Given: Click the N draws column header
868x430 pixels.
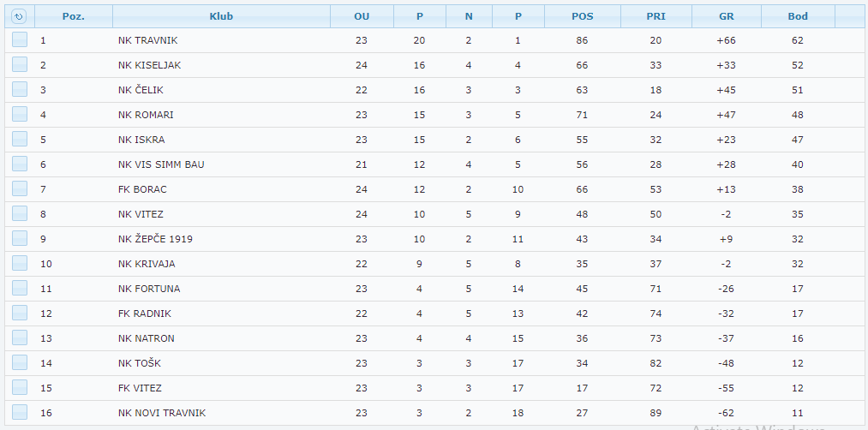Looking at the screenshot, I should tap(469, 16).
